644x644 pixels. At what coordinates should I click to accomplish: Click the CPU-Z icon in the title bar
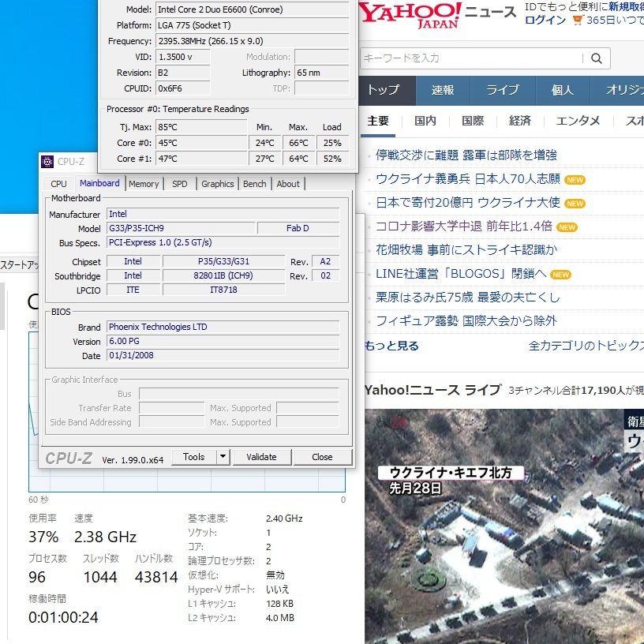(x=47, y=161)
